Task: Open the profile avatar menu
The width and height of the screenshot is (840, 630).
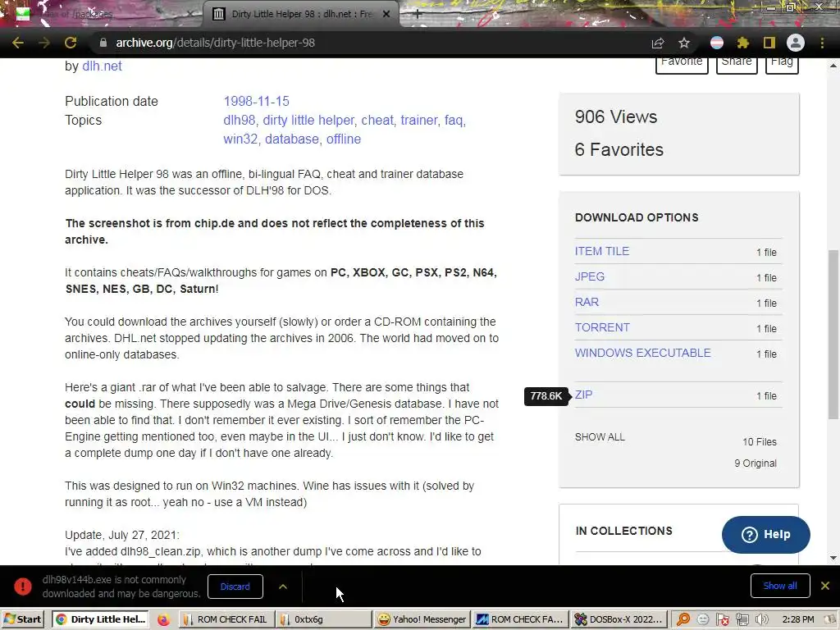Action: tap(796, 43)
